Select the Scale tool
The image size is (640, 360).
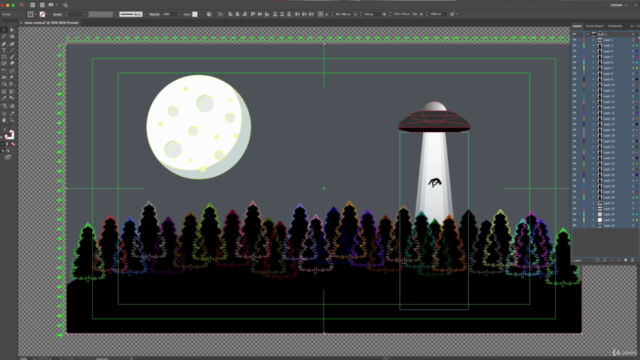12,70
